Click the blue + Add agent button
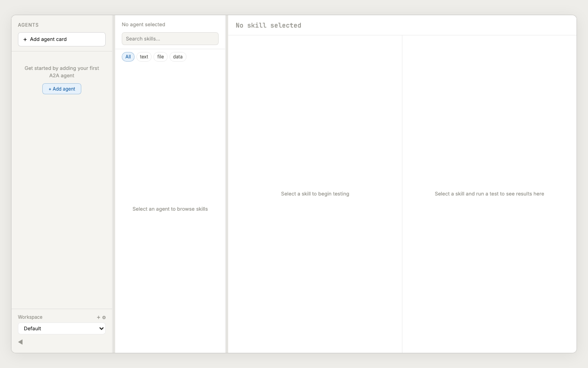This screenshot has height=368, width=588. [x=62, y=89]
